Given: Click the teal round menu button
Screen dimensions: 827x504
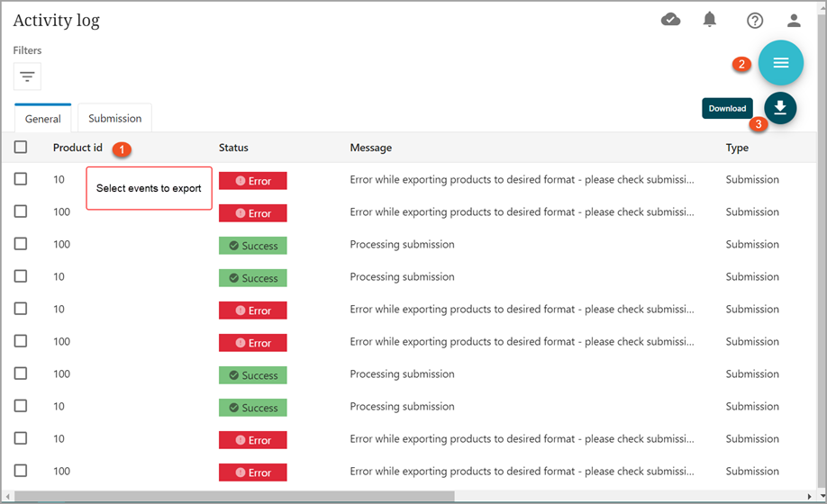Looking at the screenshot, I should [x=780, y=62].
